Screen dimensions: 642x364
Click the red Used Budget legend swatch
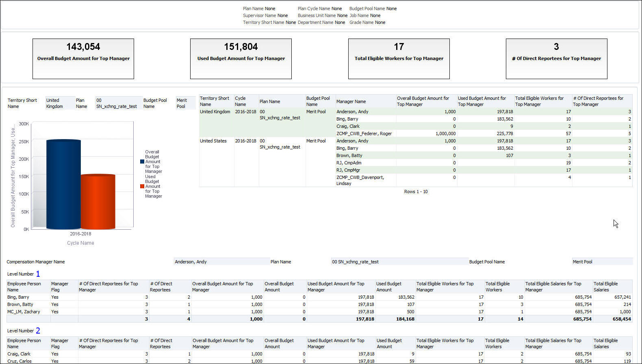click(x=142, y=186)
